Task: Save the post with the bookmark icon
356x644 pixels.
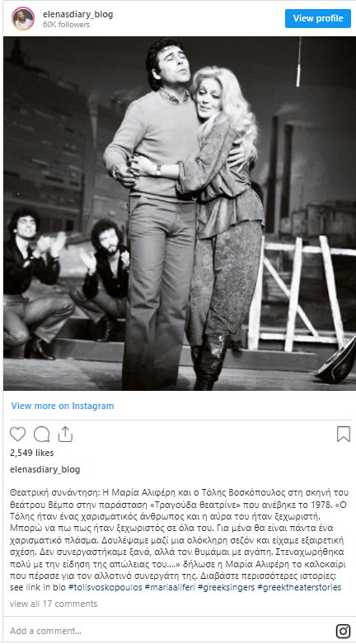Action: coord(344,434)
